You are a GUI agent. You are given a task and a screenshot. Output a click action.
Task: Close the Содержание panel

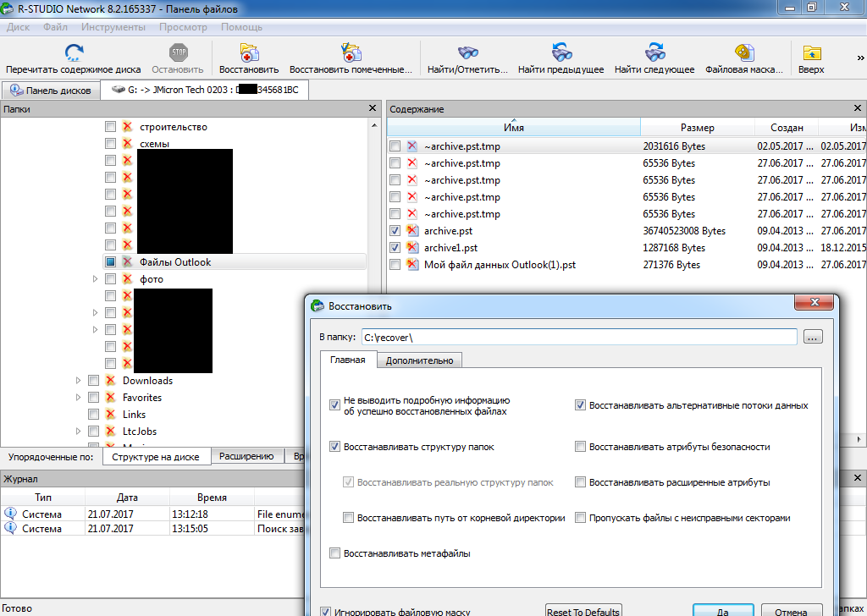point(858,108)
